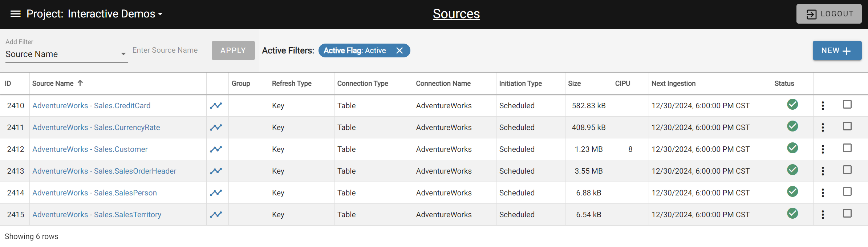Check the box for Sales.SalesPerson row
Screen dimensions: 868x247
847,192
